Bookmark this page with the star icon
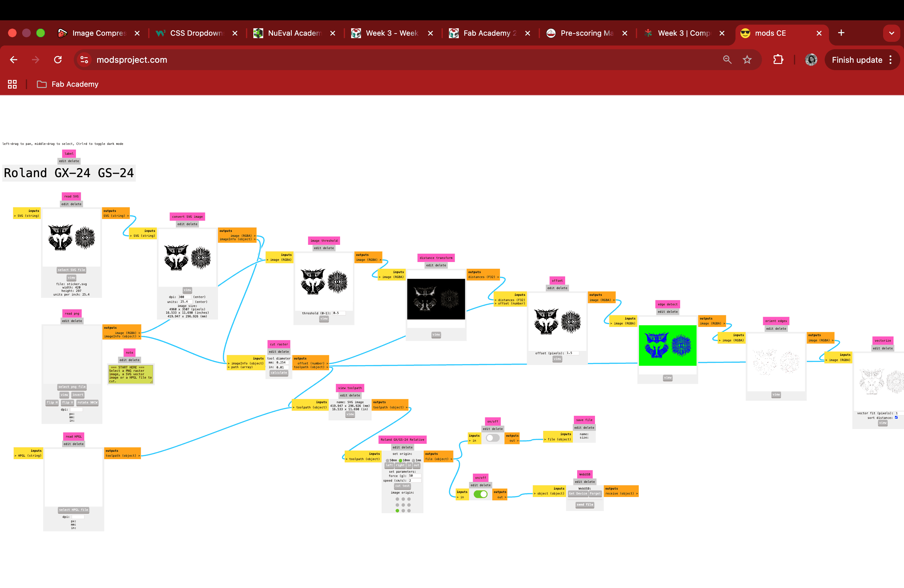The height and width of the screenshot is (588, 904). (x=747, y=60)
